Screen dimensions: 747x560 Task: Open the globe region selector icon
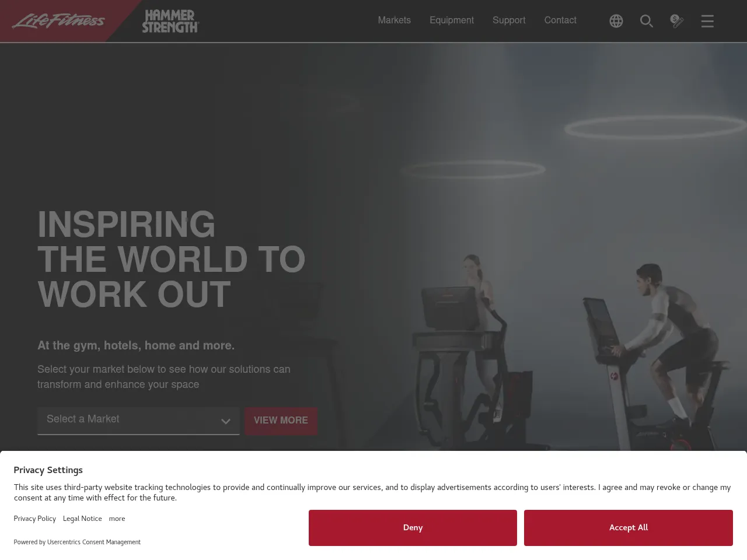(x=616, y=21)
